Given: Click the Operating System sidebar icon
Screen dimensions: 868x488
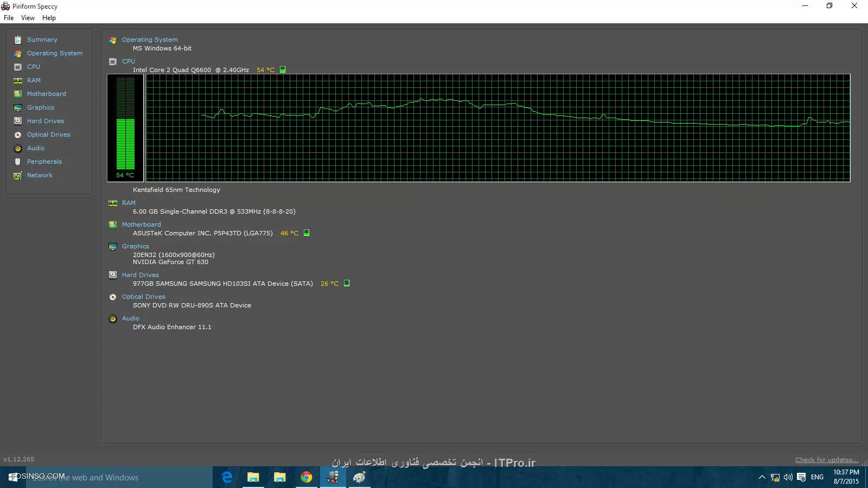Looking at the screenshot, I should pos(18,53).
